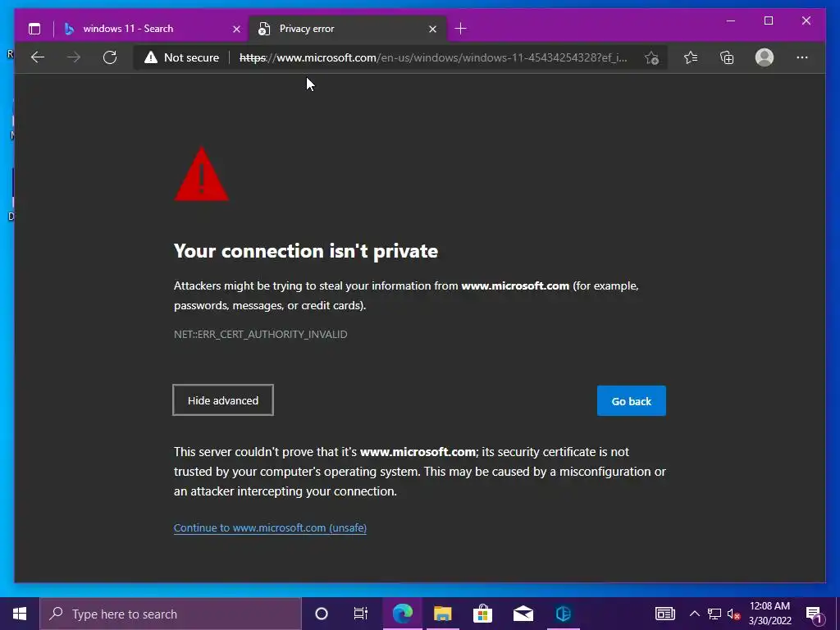The width and height of the screenshot is (840, 630).
Task: Click the address bar URL field
Action: (x=433, y=57)
